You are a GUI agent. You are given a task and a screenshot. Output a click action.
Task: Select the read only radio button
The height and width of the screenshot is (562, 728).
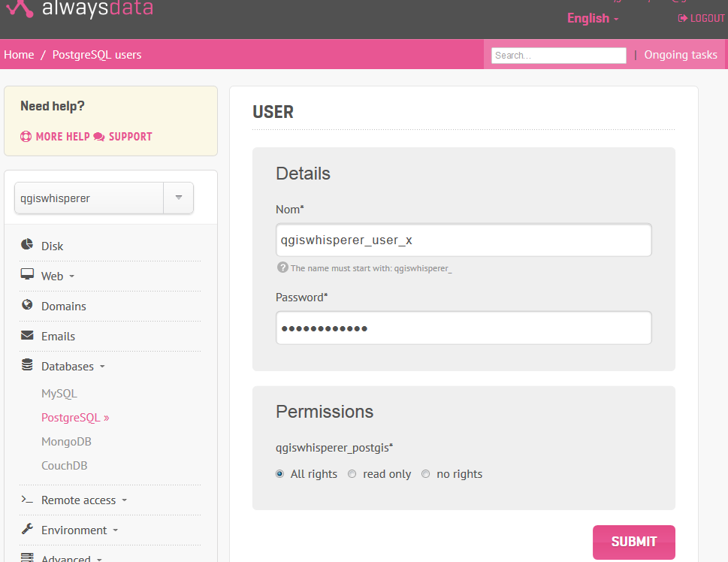pos(352,474)
